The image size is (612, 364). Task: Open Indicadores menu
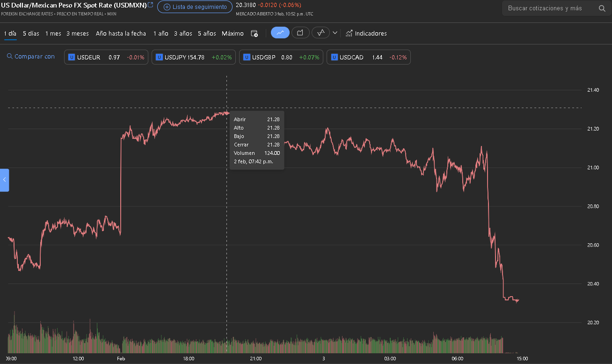pos(366,34)
